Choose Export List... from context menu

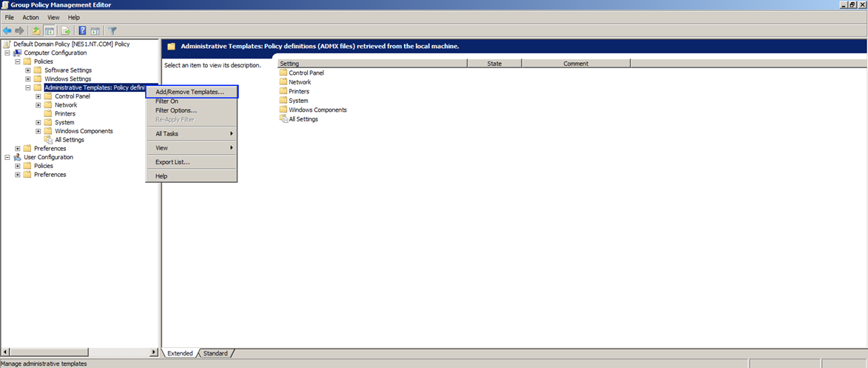coord(192,162)
